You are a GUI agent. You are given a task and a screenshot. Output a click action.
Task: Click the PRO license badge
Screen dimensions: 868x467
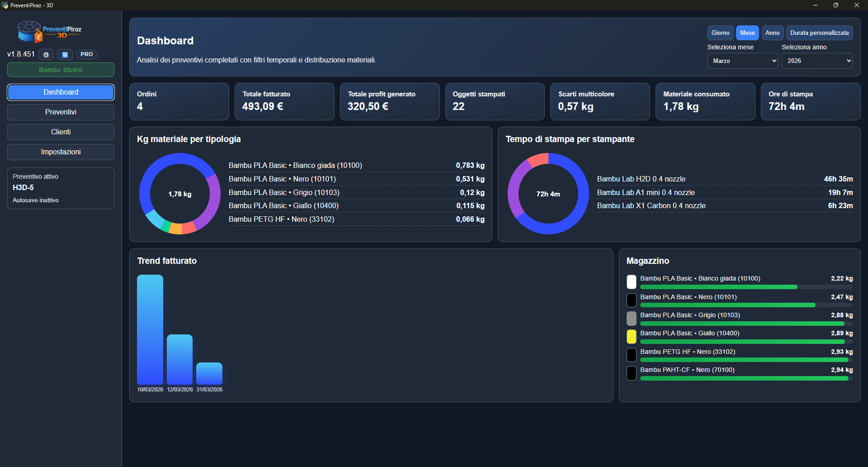pyautogui.click(x=86, y=54)
